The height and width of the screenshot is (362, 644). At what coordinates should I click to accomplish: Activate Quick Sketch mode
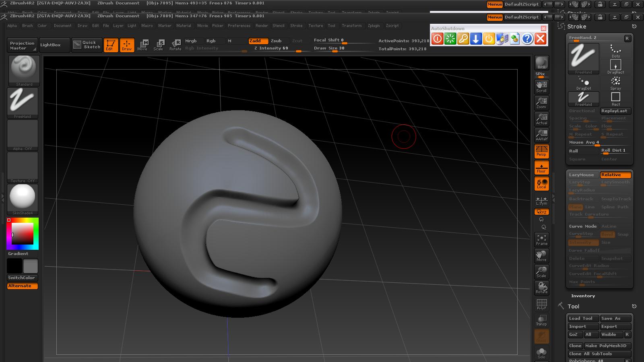[87, 45]
